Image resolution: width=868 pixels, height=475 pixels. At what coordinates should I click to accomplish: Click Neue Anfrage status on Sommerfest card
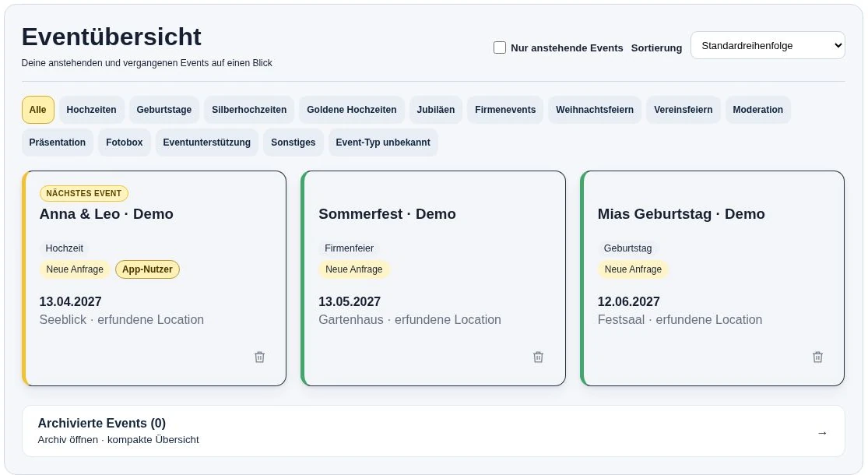[x=353, y=269]
